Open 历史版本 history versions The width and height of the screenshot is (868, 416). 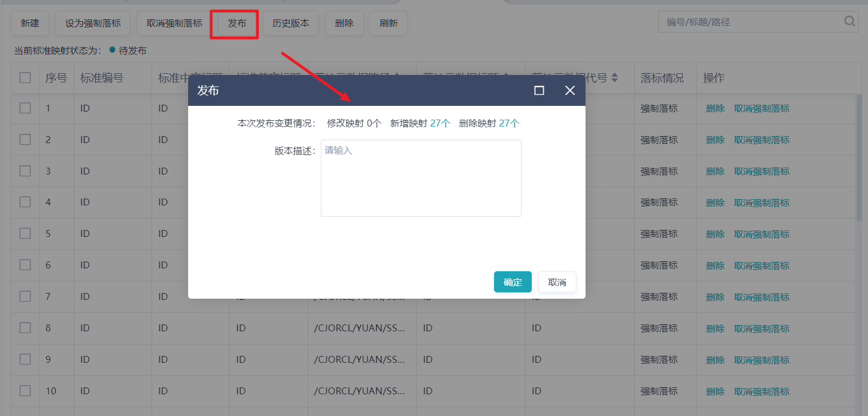pyautogui.click(x=290, y=23)
